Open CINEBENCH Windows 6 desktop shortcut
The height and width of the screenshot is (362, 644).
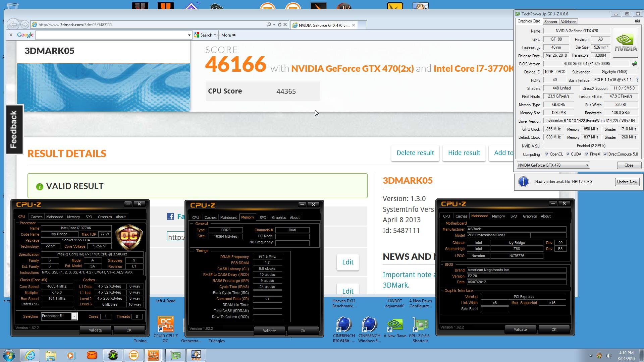369,329
